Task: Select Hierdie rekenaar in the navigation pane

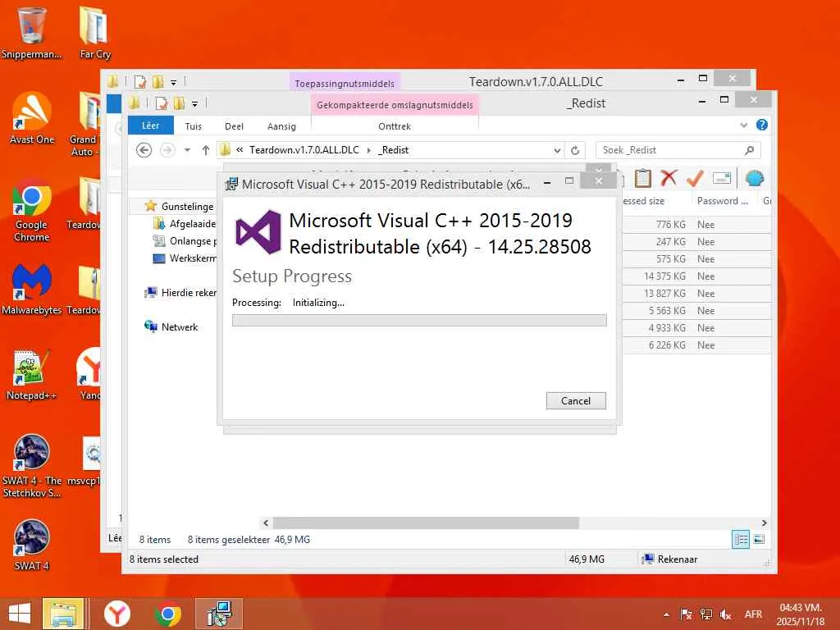Action: click(x=180, y=293)
